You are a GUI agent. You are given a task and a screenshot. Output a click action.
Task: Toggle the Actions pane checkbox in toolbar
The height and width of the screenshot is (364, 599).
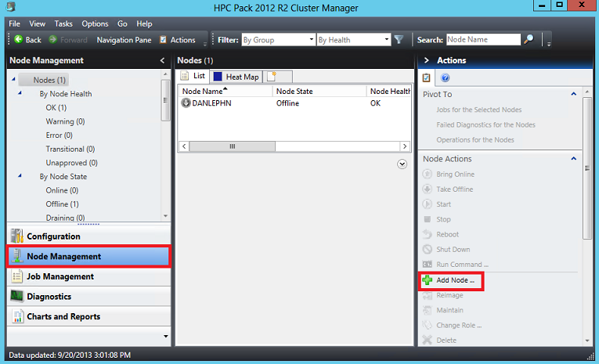click(x=163, y=40)
